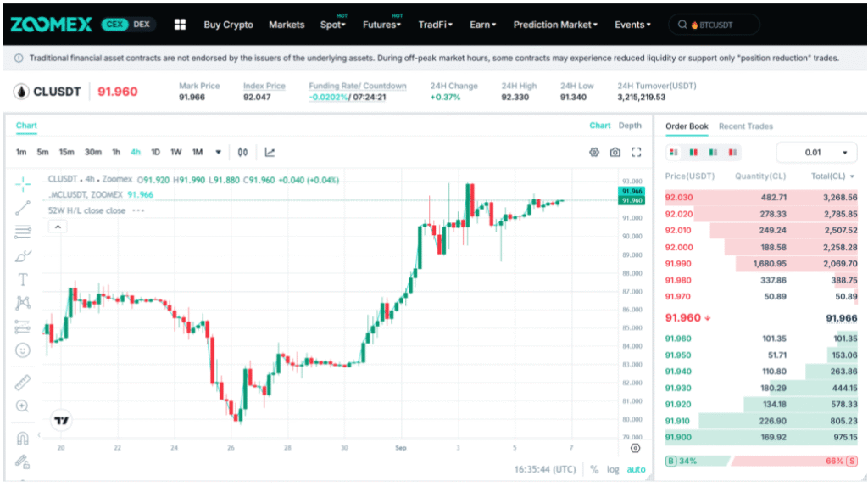Switch to the Recent Trades tab
Image resolution: width=868 pixels, height=487 pixels.
pos(745,126)
